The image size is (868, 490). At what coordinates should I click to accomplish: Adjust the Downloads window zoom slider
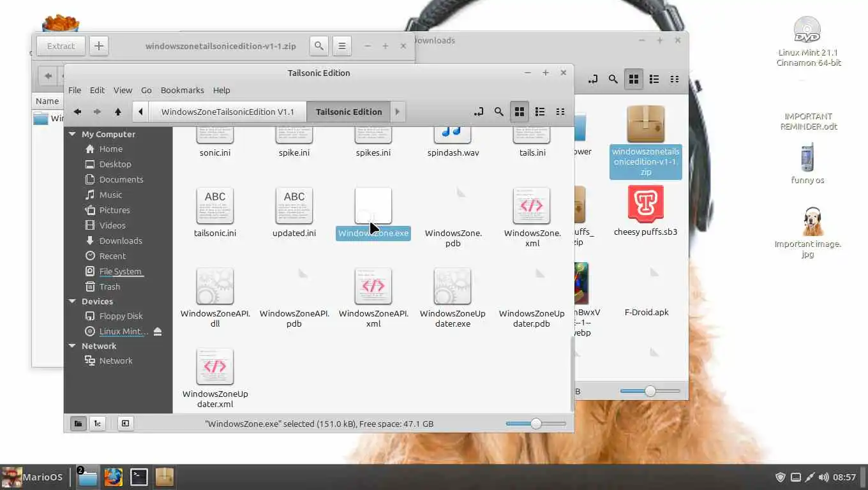[x=650, y=391]
